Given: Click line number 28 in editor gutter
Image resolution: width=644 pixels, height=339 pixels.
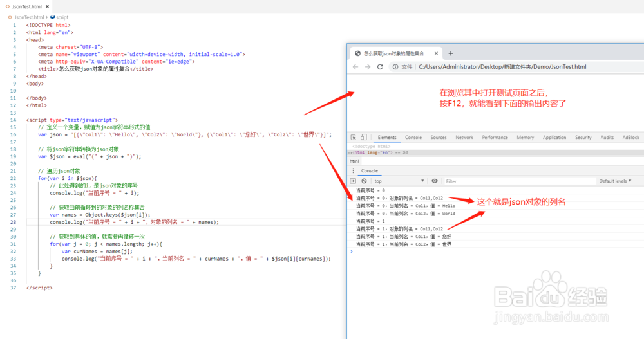Looking at the screenshot, I should (14, 222).
